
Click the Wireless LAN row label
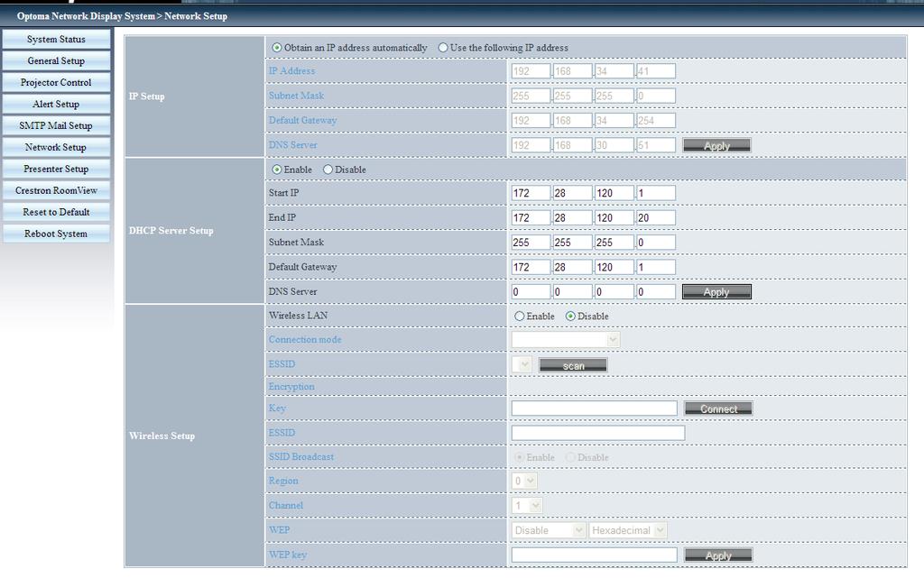(x=298, y=316)
